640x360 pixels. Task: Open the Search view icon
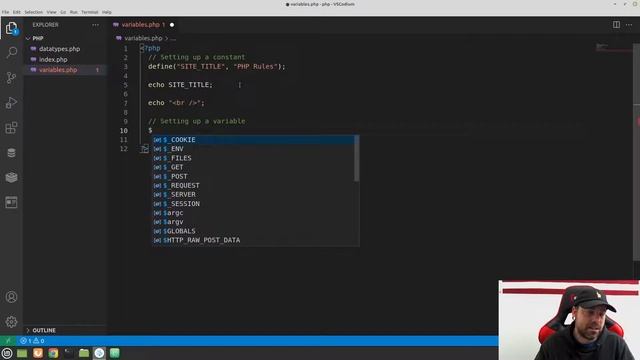(11, 52)
